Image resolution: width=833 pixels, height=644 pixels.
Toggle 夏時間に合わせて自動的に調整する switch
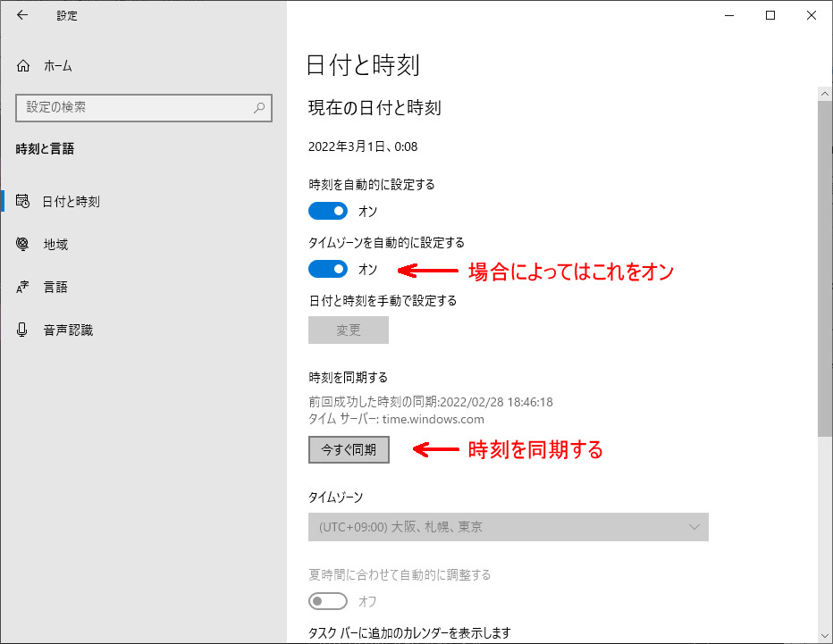point(328,601)
